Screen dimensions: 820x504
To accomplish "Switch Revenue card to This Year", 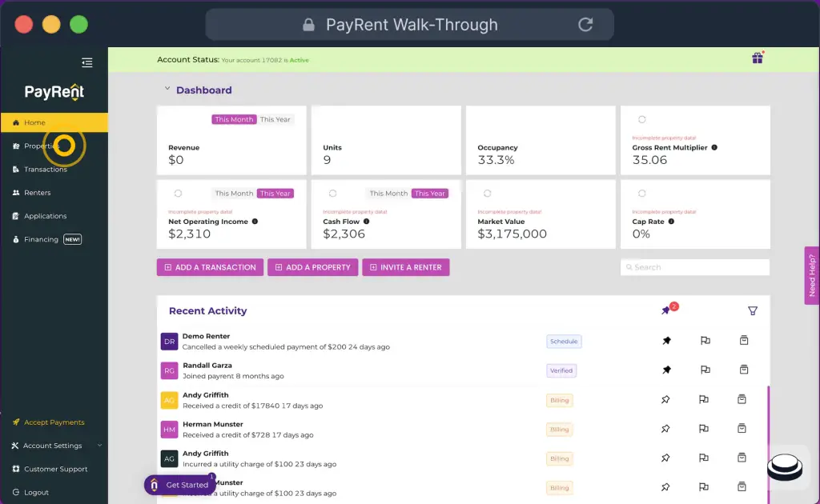I will pos(275,120).
